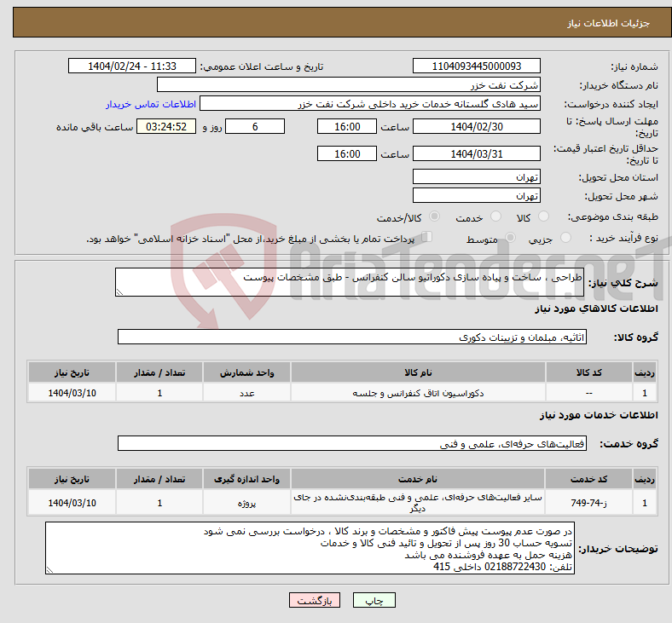Click the resize handle of the description box
Screen dimensions: 672x623
[119, 292]
